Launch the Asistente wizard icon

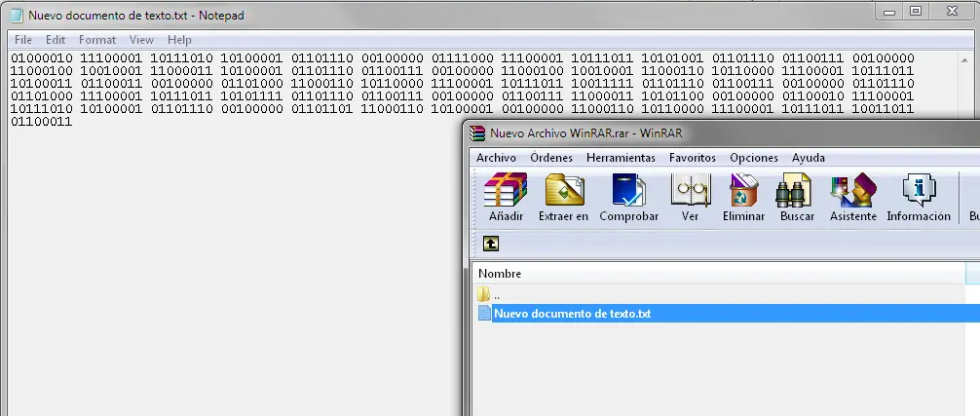click(853, 190)
